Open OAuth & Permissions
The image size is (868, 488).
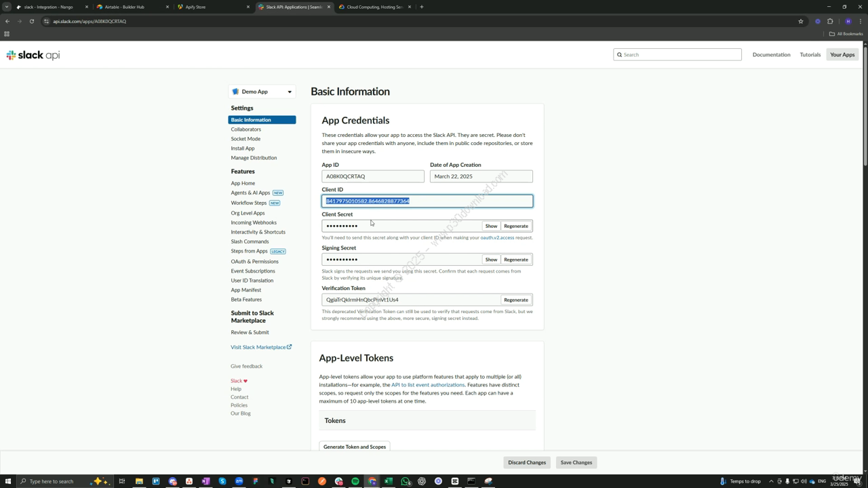point(254,262)
